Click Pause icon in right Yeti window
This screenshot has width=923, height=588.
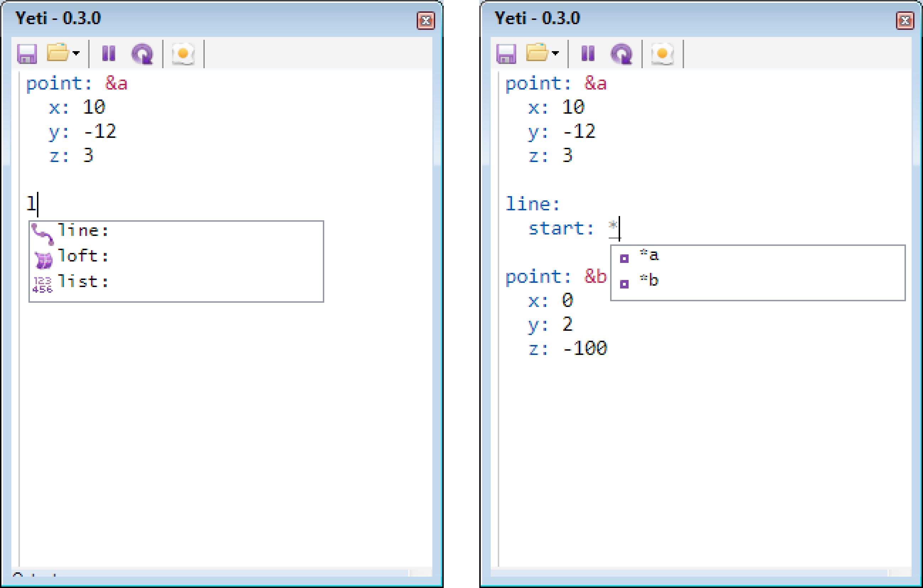(x=588, y=53)
